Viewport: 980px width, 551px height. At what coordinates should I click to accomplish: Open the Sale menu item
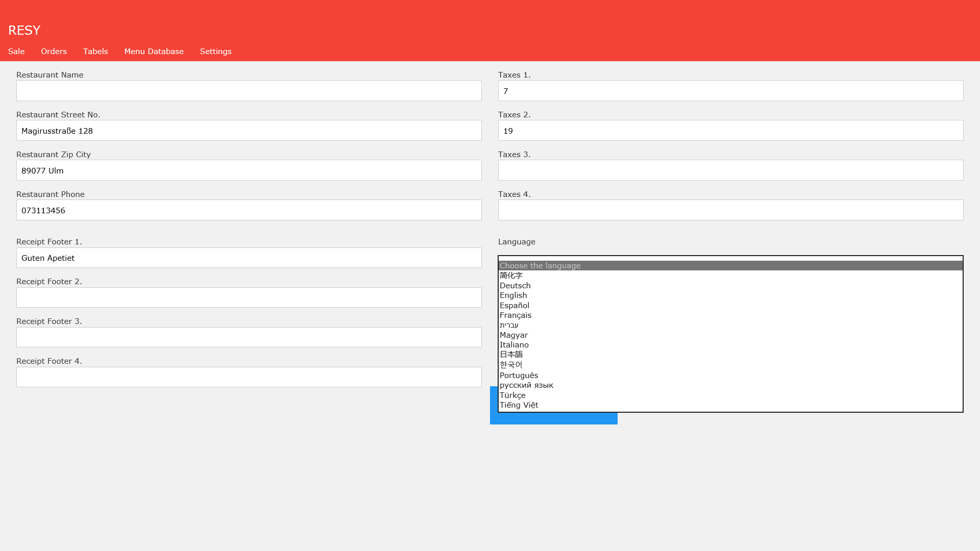pyautogui.click(x=16, y=52)
